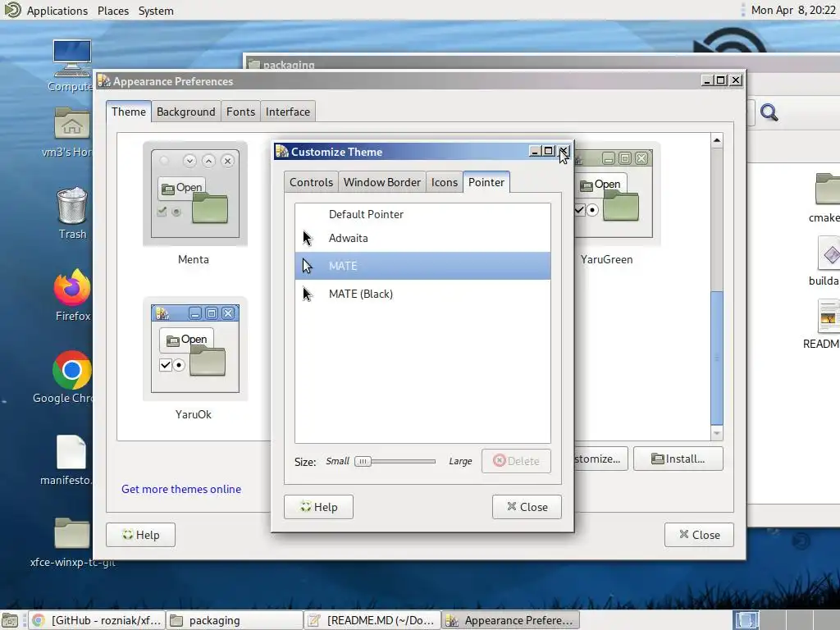Choose the MATE (Black) pointer
Viewport: 840px width, 630px height.
422,294
